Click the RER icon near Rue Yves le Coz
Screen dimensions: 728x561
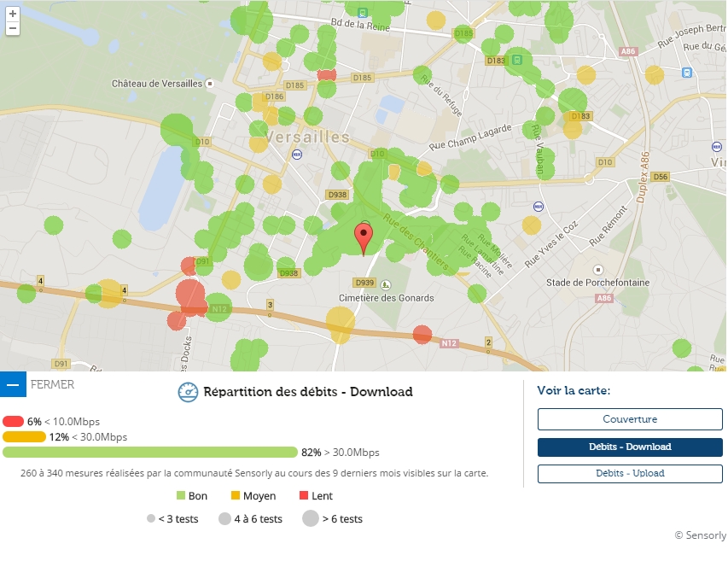tap(539, 206)
